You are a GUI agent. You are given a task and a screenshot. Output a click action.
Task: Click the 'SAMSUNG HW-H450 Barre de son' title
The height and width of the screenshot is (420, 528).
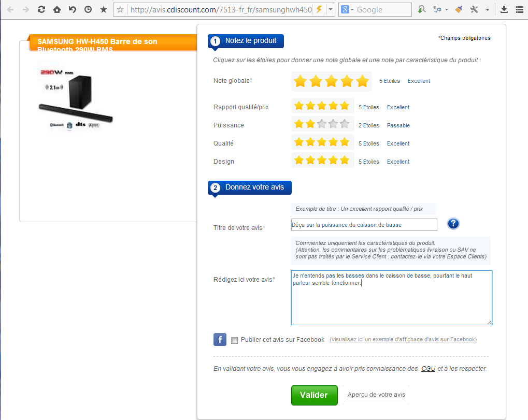tap(97, 42)
